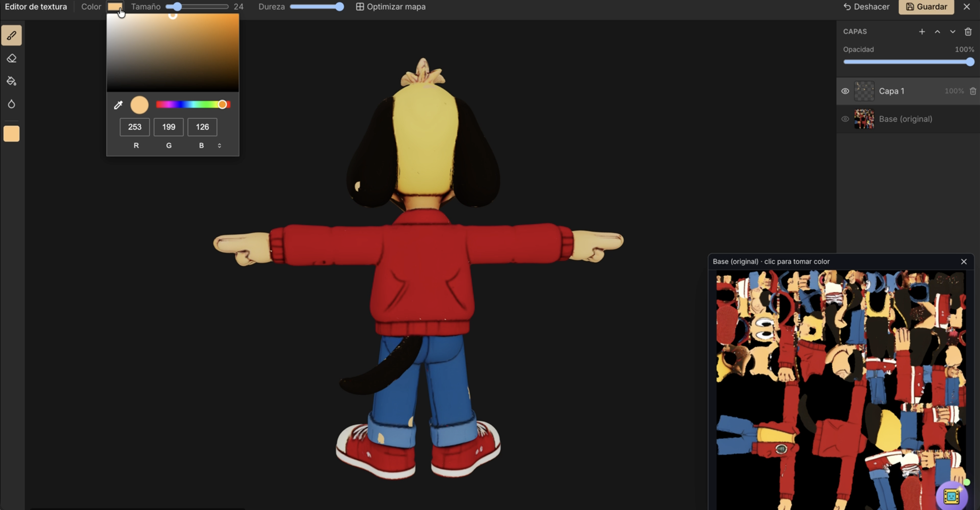The height and width of the screenshot is (510, 980).
Task: Click the Deshacer undo button
Action: (x=866, y=6)
